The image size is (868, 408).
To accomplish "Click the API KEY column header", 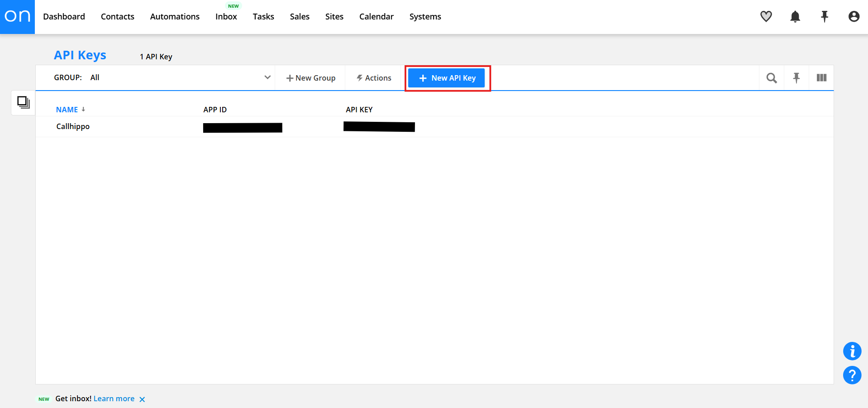I will 359,110.
